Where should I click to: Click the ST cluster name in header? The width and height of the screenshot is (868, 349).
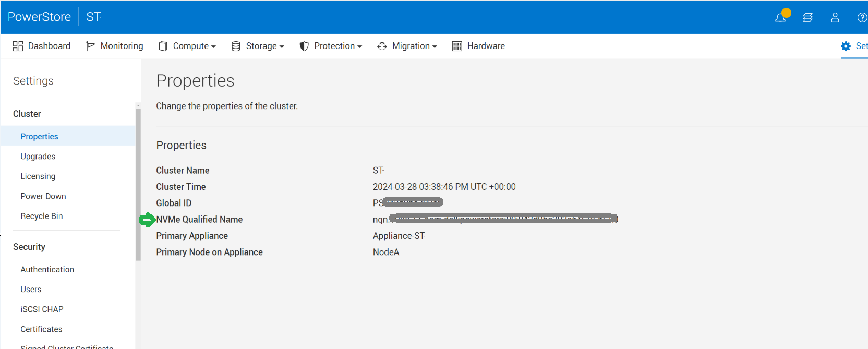coord(94,17)
